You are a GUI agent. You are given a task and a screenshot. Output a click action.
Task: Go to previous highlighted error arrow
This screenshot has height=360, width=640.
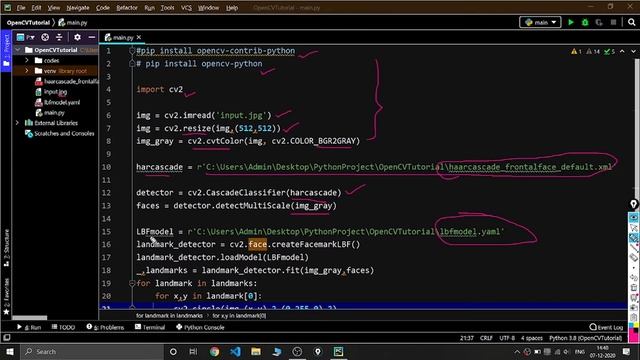coord(622,51)
